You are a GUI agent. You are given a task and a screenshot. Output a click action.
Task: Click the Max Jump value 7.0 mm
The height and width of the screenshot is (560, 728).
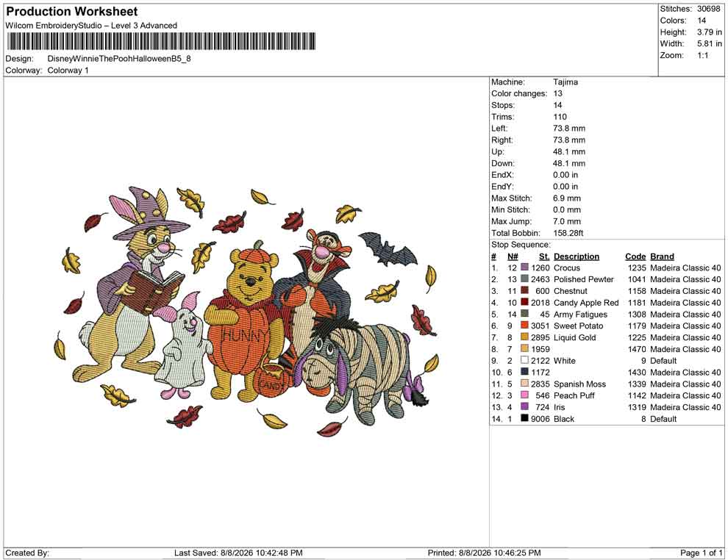point(566,221)
